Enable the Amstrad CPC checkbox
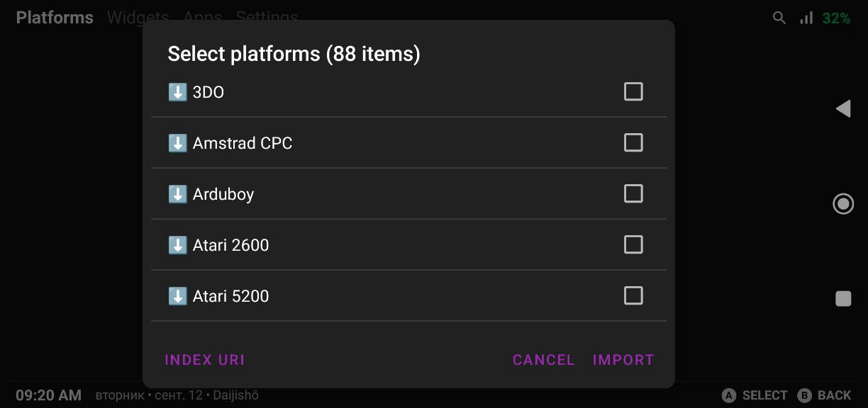The width and height of the screenshot is (868, 408). tap(633, 142)
